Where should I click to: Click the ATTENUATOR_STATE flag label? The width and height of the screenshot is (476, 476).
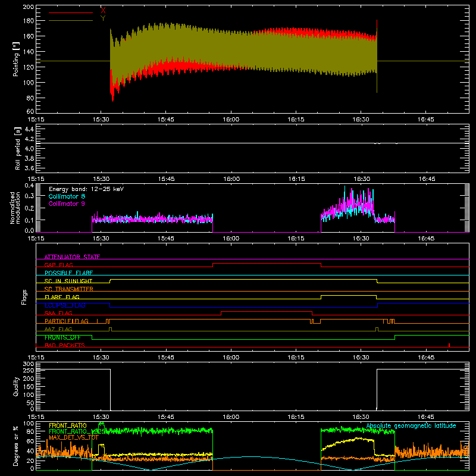72,257
